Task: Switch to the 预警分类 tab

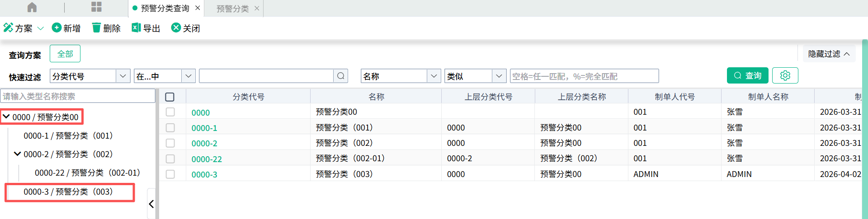Action: click(232, 9)
